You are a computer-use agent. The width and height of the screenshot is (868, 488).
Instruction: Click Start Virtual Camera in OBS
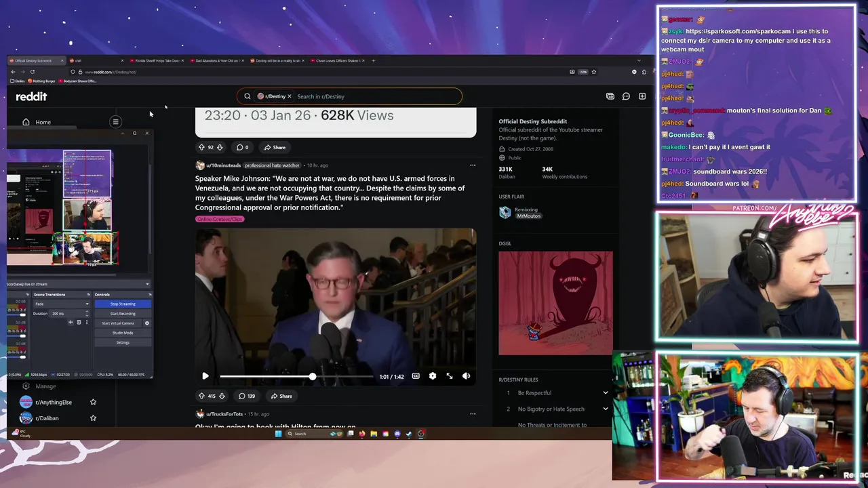118,323
